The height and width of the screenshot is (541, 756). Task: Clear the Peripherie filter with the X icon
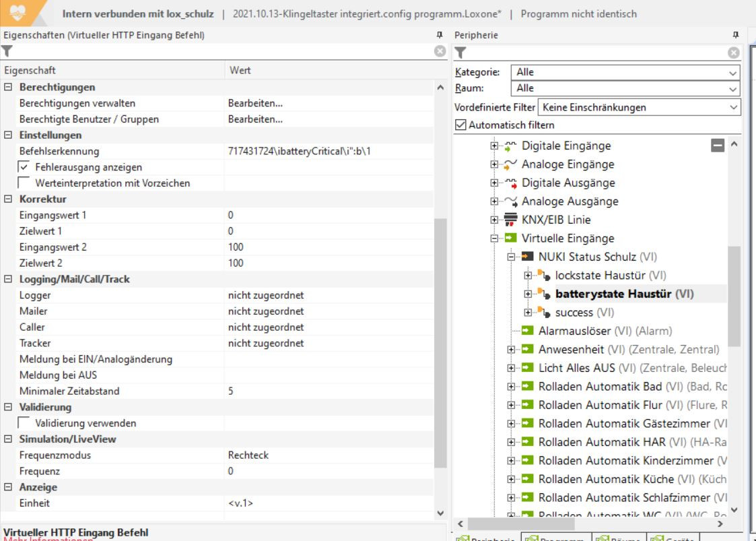pos(735,51)
